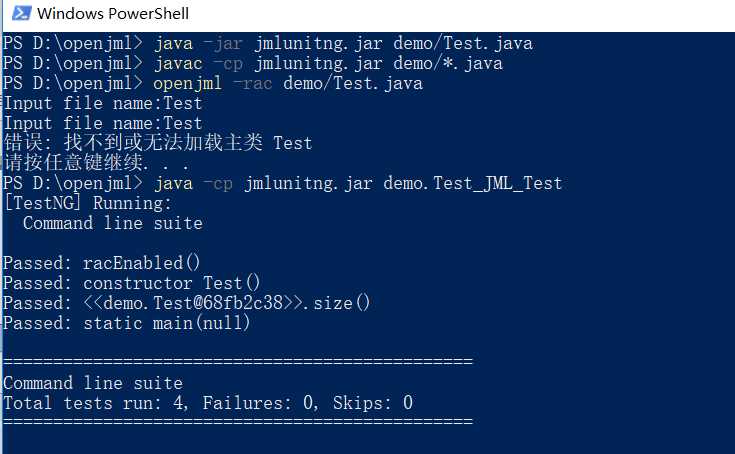
Task: Click the 'Passed: racEnabled()' result
Action: coord(102,263)
